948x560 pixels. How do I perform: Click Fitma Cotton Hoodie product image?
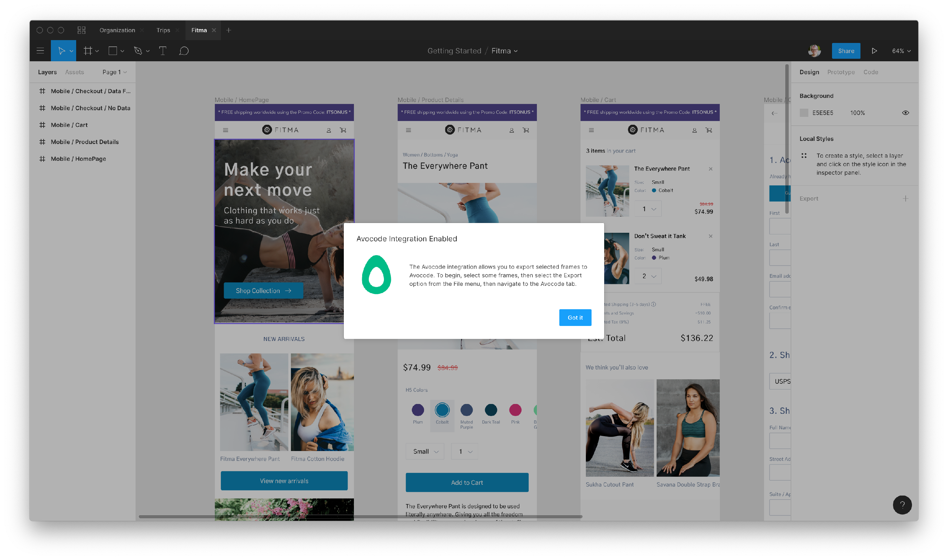[x=322, y=402]
